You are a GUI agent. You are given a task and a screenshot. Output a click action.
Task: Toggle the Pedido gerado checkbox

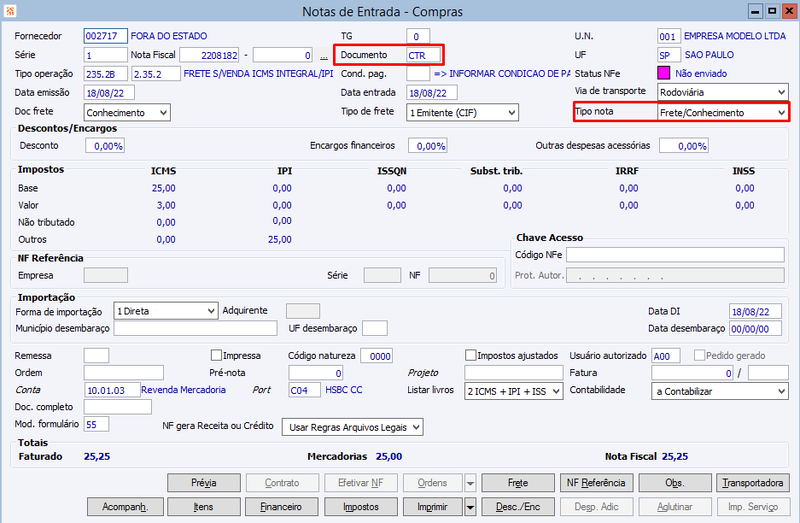pyautogui.click(x=699, y=355)
